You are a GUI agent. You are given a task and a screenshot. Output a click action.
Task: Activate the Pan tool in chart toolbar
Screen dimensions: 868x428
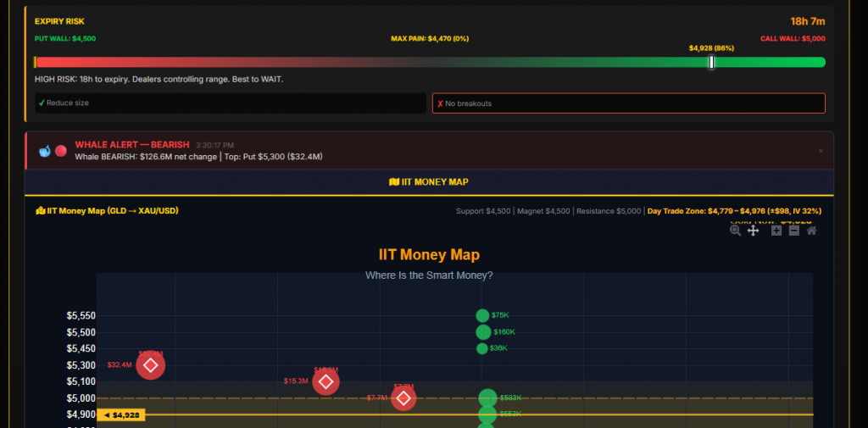(x=753, y=231)
